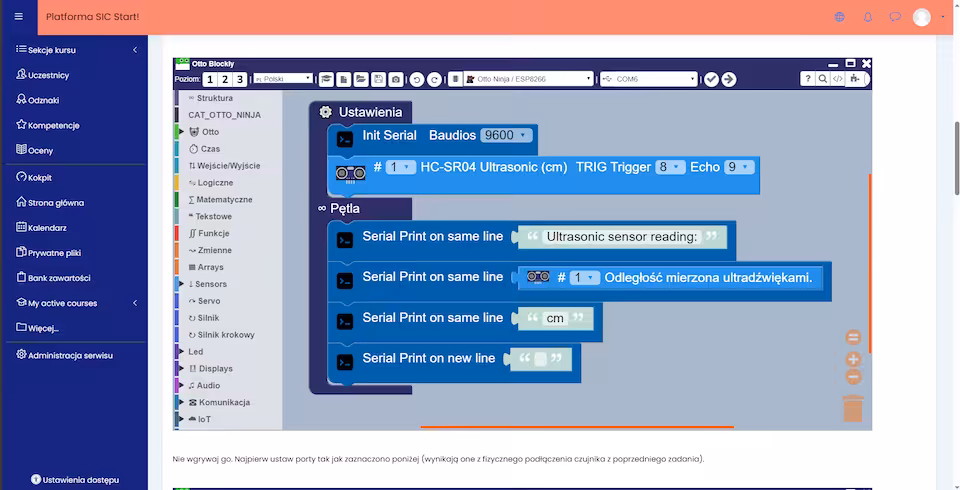Viewport: 960px width, 490px height.
Task: Click the zoom-in plus circle in workspace
Action: point(853,358)
